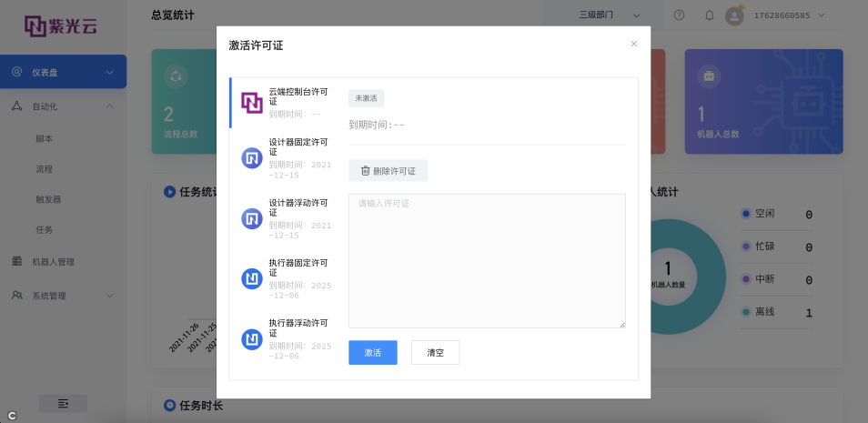Open the 机器人管理 menu item
The width and height of the screenshot is (868, 423).
(54, 262)
